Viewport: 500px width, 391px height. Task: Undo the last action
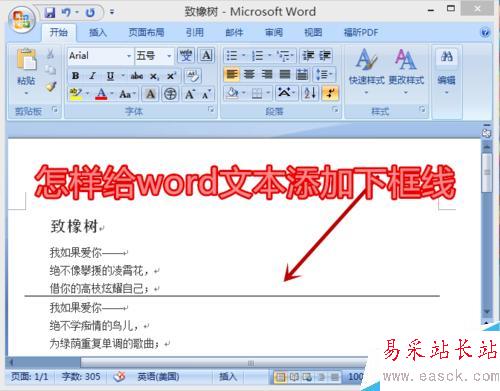(x=66, y=13)
